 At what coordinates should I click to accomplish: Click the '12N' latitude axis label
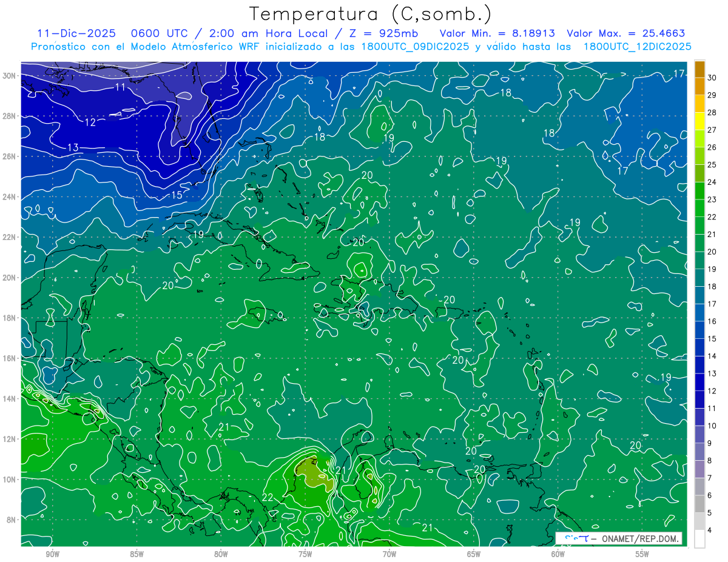(10, 439)
